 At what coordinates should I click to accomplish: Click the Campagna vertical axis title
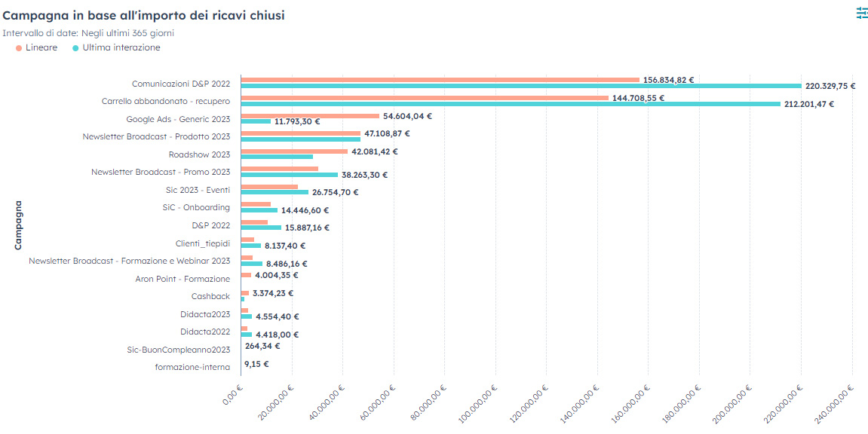tap(18, 224)
